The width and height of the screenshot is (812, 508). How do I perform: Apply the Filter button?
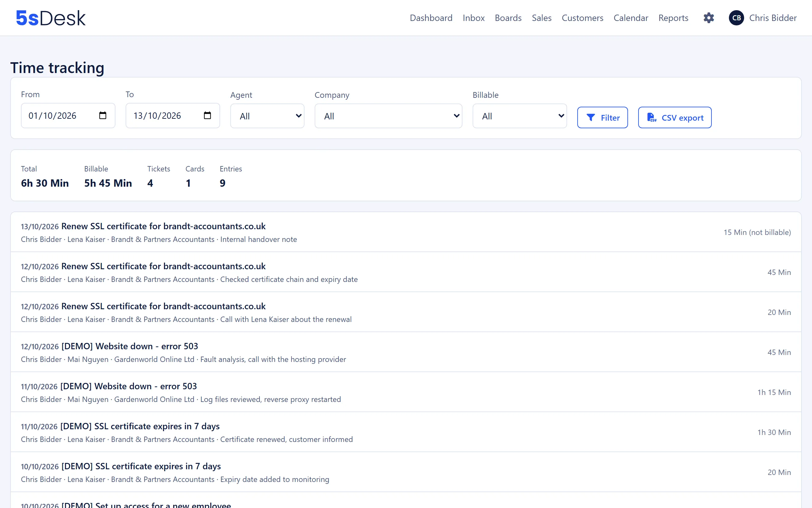pos(602,117)
